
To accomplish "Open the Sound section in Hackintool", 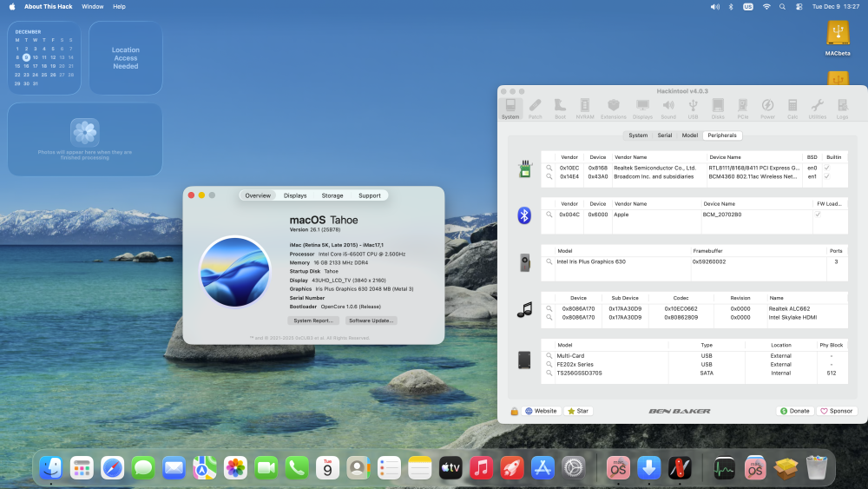I will coord(668,109).
